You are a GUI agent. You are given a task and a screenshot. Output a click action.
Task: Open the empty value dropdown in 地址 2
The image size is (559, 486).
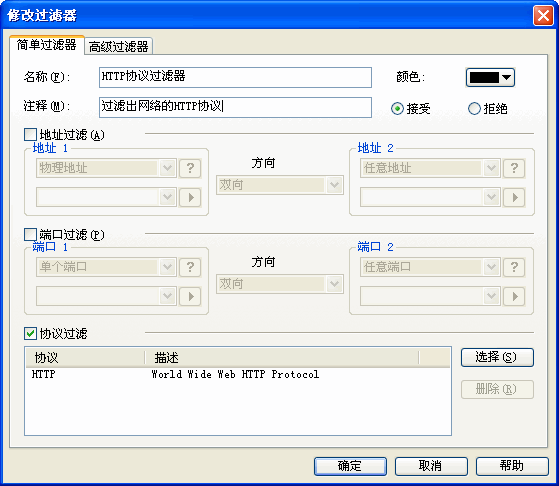pyautogui.click(x=430, y=197)
